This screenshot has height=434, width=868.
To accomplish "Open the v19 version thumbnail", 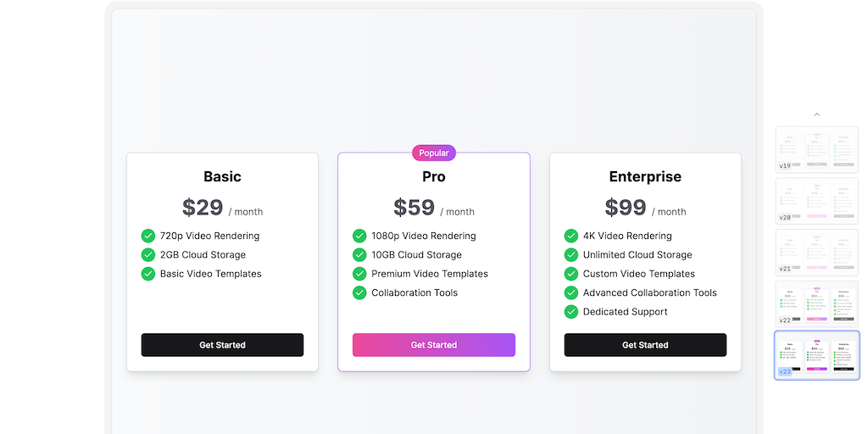I will click(x=816, y=150).
